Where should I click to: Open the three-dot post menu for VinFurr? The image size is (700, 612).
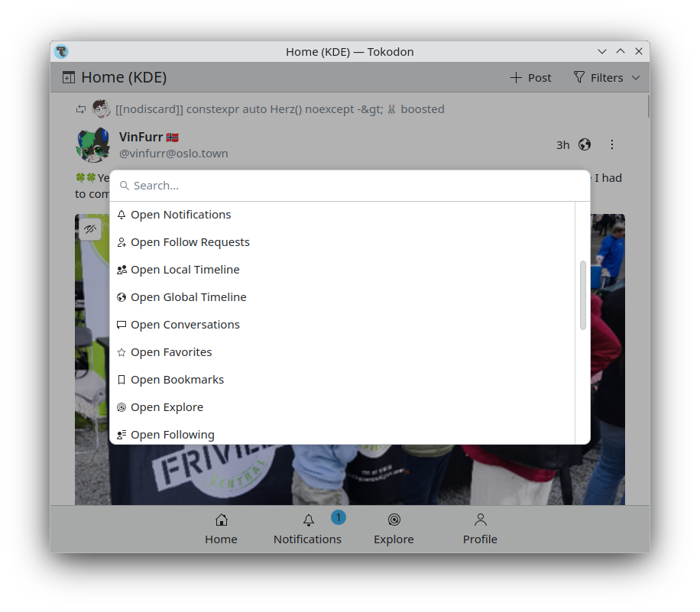(x=611, y=144)
